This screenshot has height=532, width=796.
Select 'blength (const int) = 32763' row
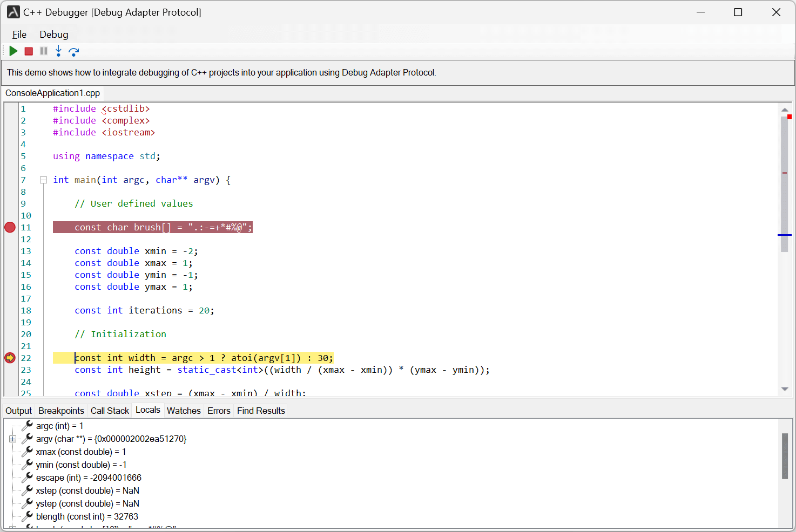coord(87,517)
